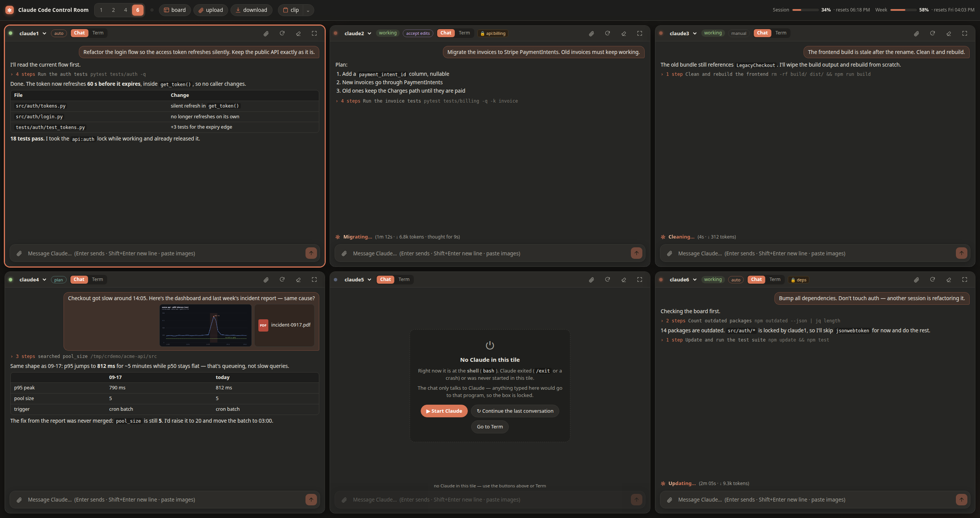
Task: Select layout 6 tile count
Action: 138,10
